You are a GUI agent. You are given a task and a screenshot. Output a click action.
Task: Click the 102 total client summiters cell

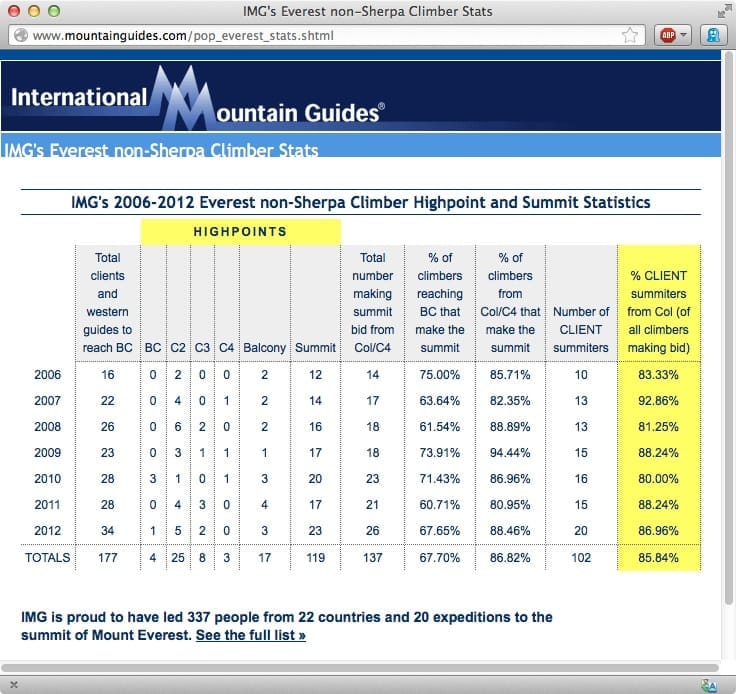tap(581, 557)
